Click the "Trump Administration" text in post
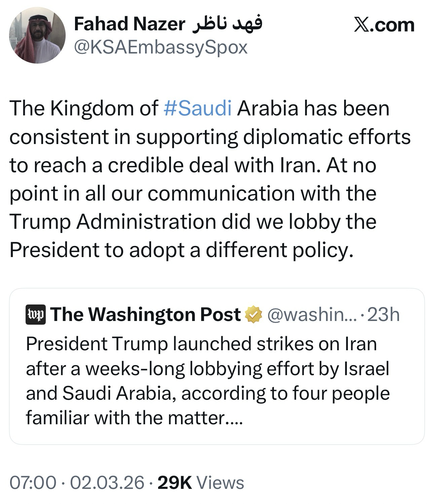Image resolution: width=434 pixels, height=504 pixels. [113, 222]
